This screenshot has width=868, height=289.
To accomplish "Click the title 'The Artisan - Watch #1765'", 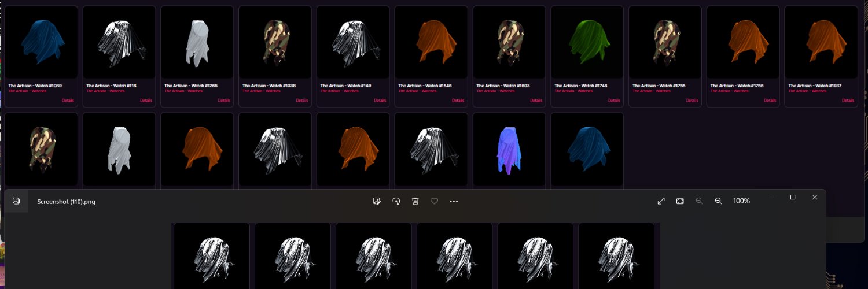I will (659, 86).
